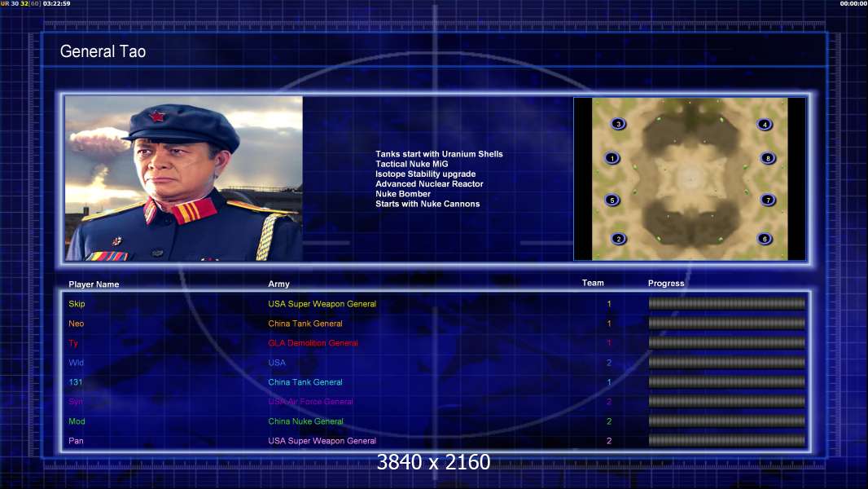Click the center of the map preview
The width and height of the screenshot is (868, 489).
pyautogui.click(x=690, y=178)
